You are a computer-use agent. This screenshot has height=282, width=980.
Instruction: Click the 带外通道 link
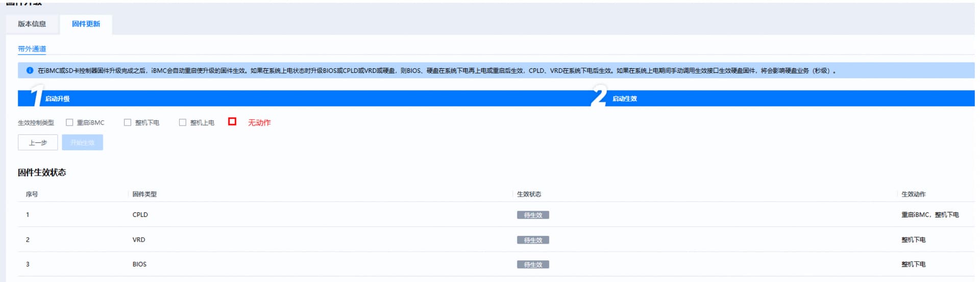click(x=32, y=49)
